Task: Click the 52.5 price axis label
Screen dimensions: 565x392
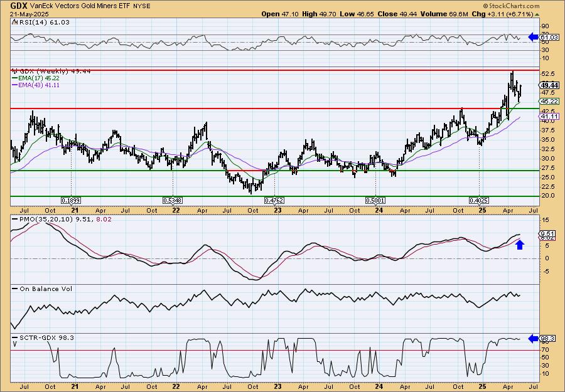Action: pos(547,74)
